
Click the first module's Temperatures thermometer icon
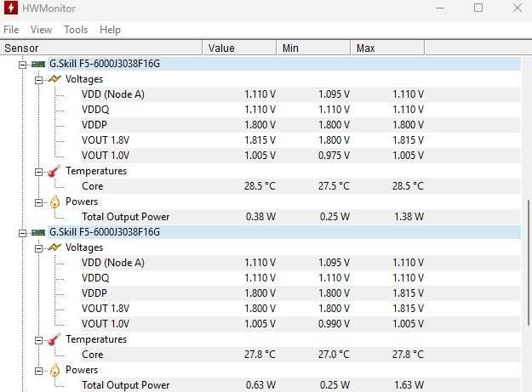[54, 171]
